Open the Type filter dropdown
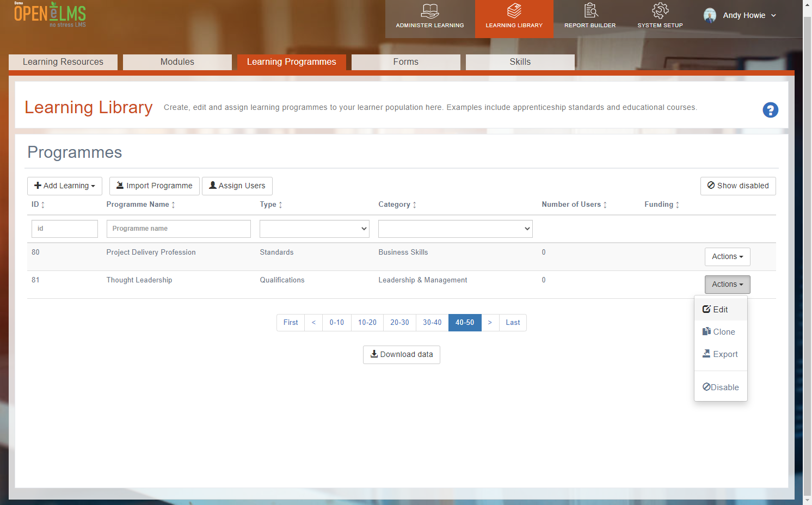 click(315, 229)
